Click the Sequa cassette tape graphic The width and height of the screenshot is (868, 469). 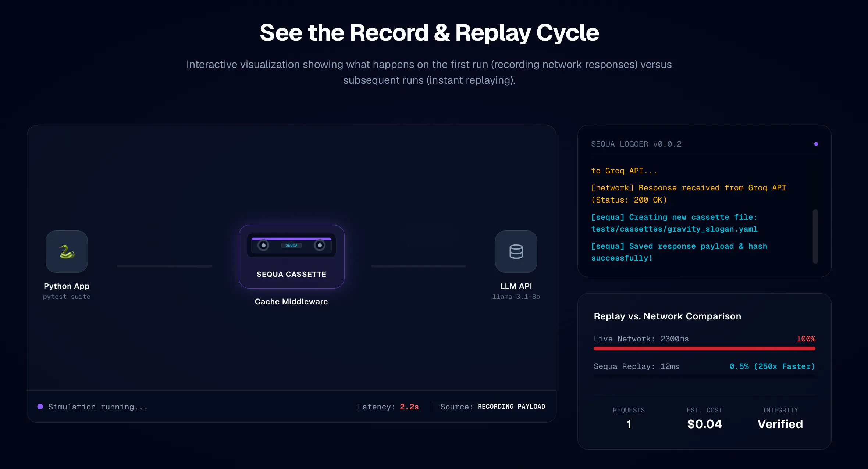point(291,245)
